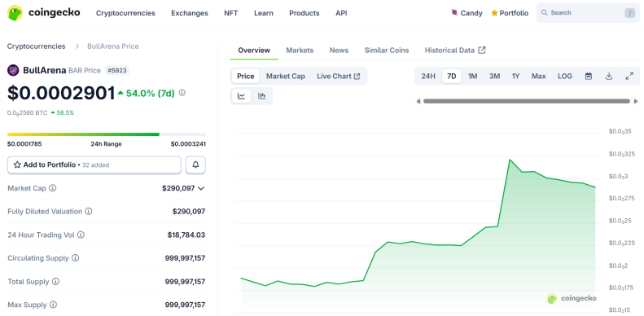Viewport: 644px width, 316px height.
Task: Open the Products nav menu
Action: (304, 13)
